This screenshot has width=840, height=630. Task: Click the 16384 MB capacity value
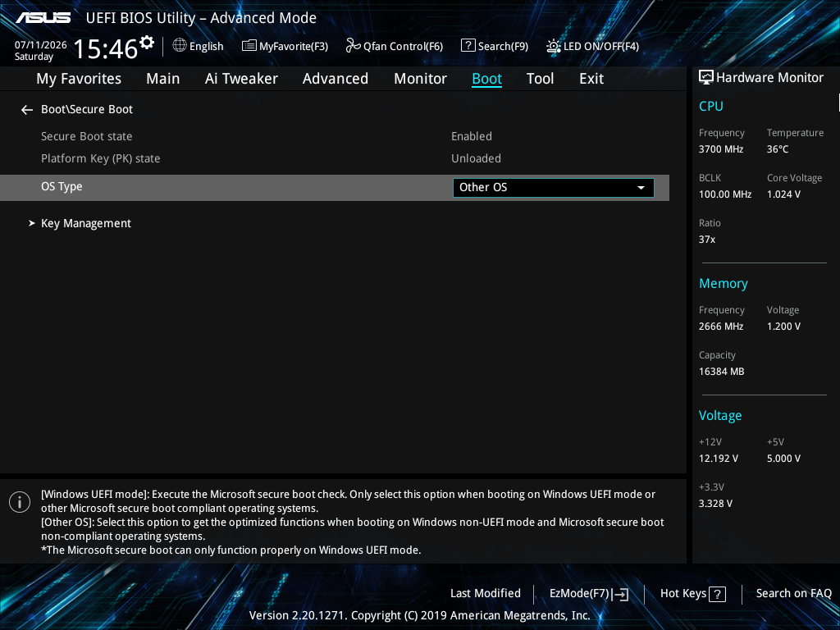point(722,372)
